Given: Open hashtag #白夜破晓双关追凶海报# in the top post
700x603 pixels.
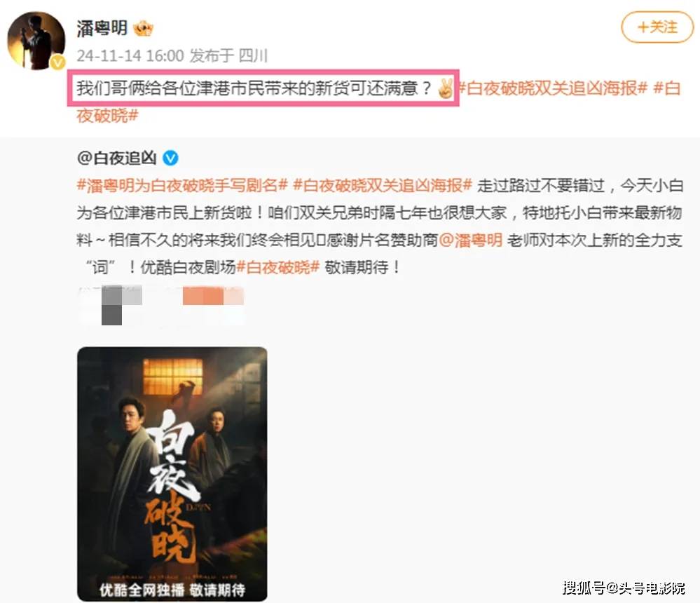Looking at the screenshot, I should coord(553,88).
